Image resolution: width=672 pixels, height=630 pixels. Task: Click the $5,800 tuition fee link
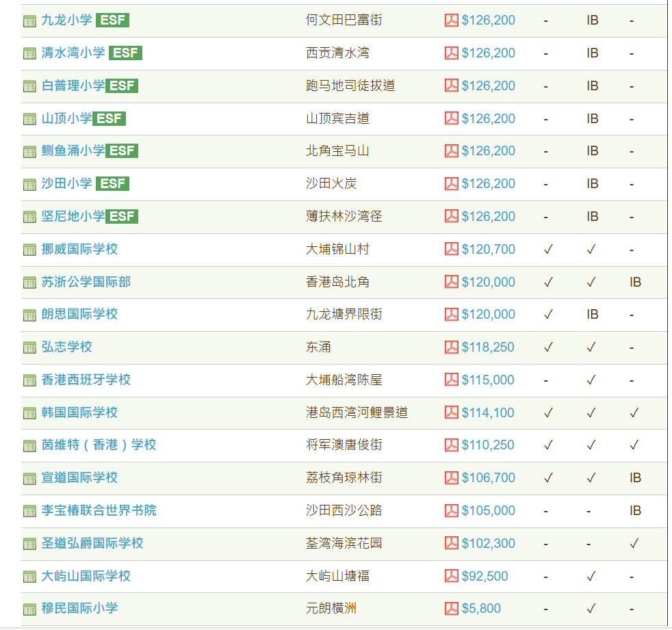pos(481,609)
